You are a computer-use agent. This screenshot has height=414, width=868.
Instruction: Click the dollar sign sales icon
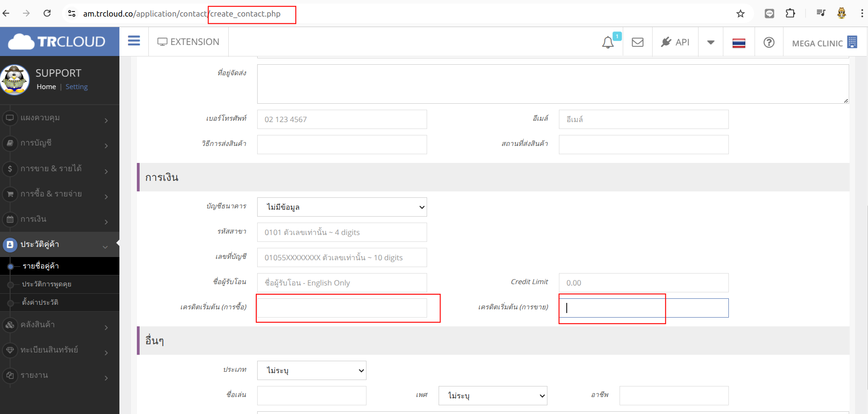coord(10,168)
